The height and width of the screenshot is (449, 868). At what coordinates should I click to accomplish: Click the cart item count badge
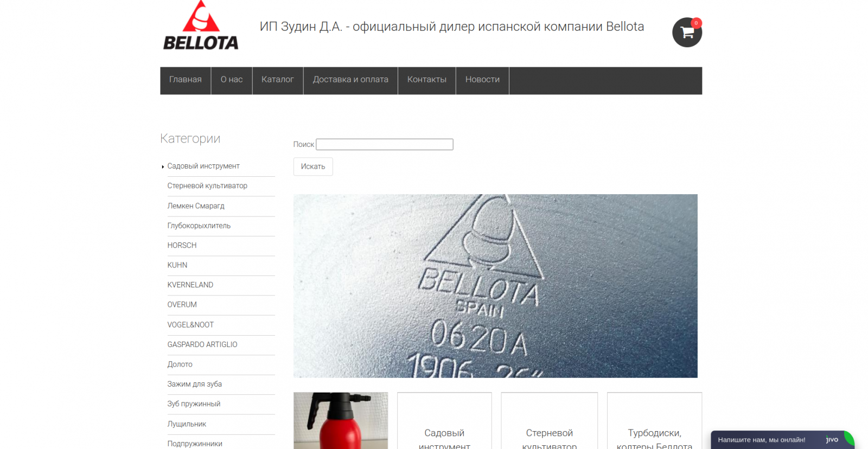tap(696, 23)
